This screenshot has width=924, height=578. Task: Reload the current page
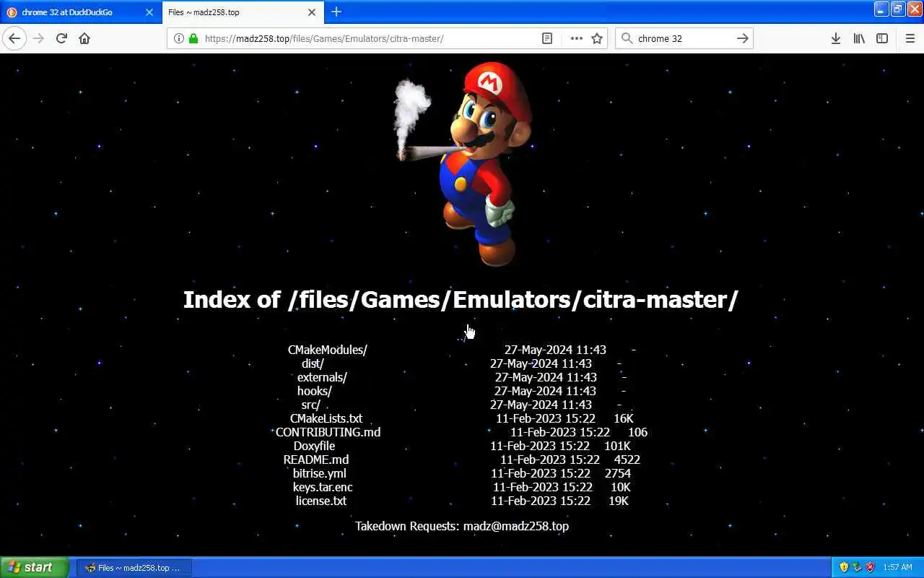tap(61, 38)
